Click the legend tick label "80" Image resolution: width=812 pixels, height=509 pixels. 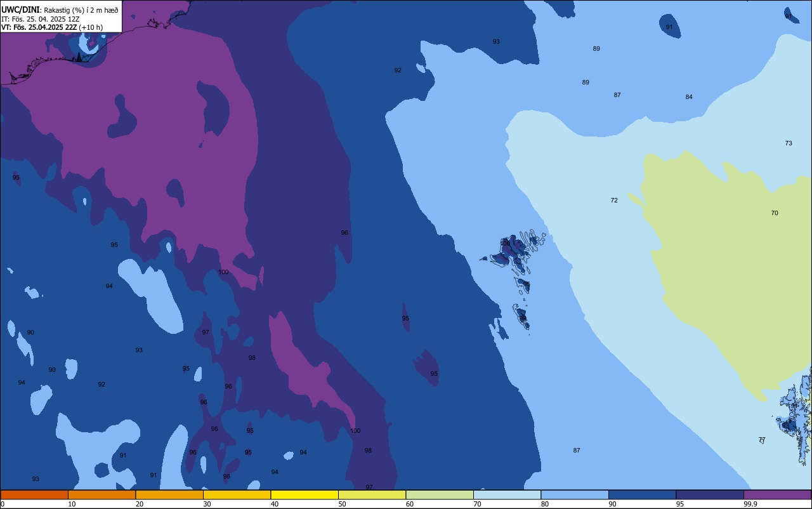(545, 504)
